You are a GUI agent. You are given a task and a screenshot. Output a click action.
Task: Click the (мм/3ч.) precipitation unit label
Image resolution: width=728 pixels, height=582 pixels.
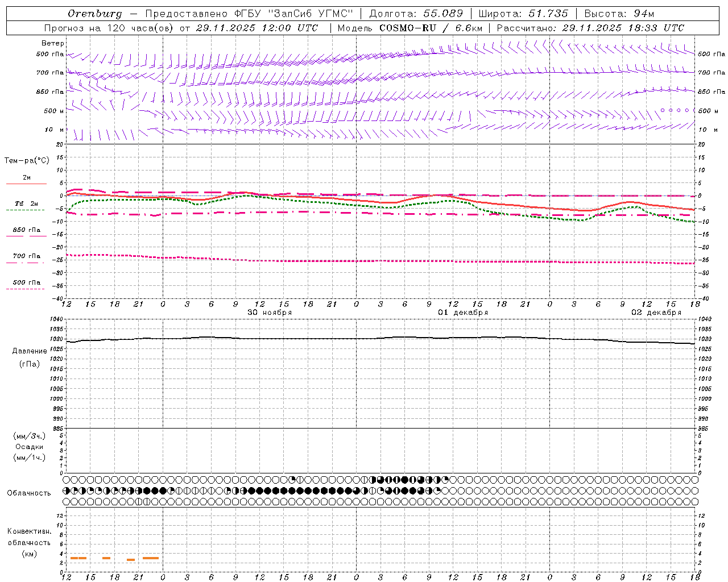coord(30,436)
